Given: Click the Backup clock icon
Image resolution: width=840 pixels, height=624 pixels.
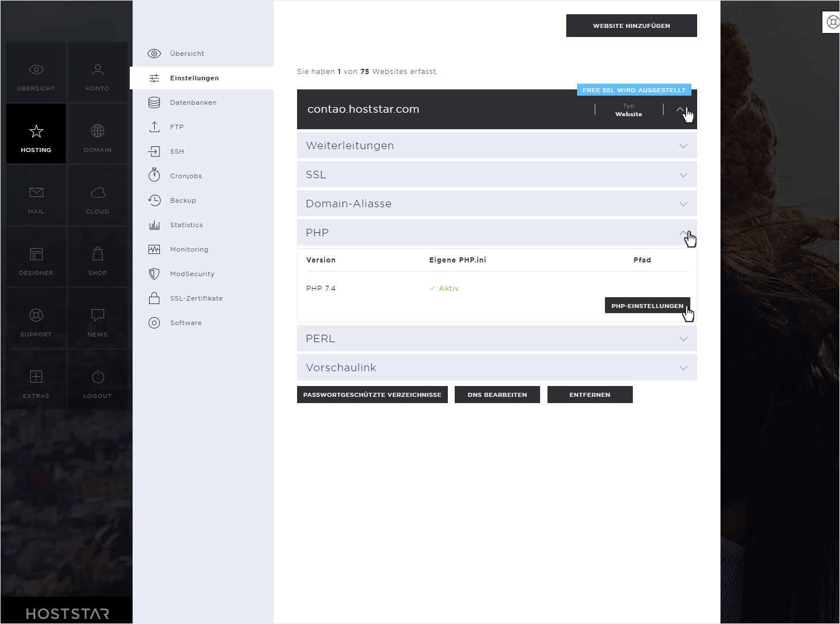Looking at the screenshot, I should coord(154,200).
